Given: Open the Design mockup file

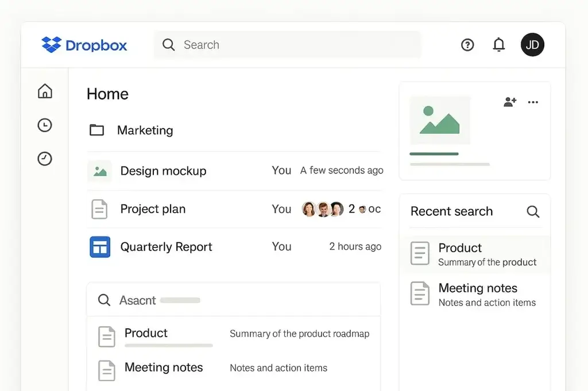Looking at the screenshot, I should (x=234, y=171).
